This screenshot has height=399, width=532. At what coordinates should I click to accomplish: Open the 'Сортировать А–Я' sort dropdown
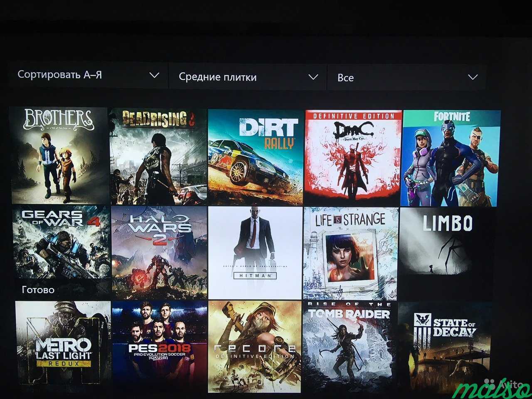88,75
